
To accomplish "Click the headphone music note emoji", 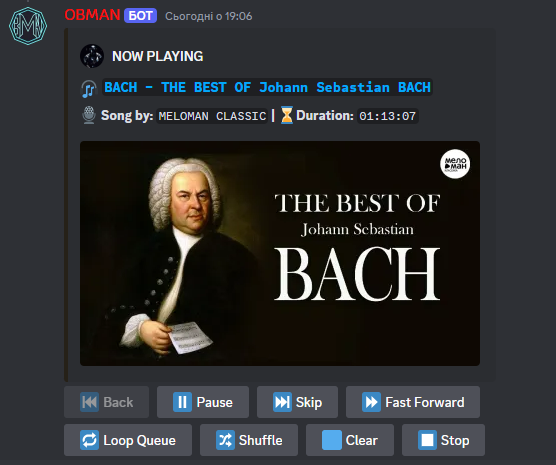I will pyautogui.click(x=89, y=89).
